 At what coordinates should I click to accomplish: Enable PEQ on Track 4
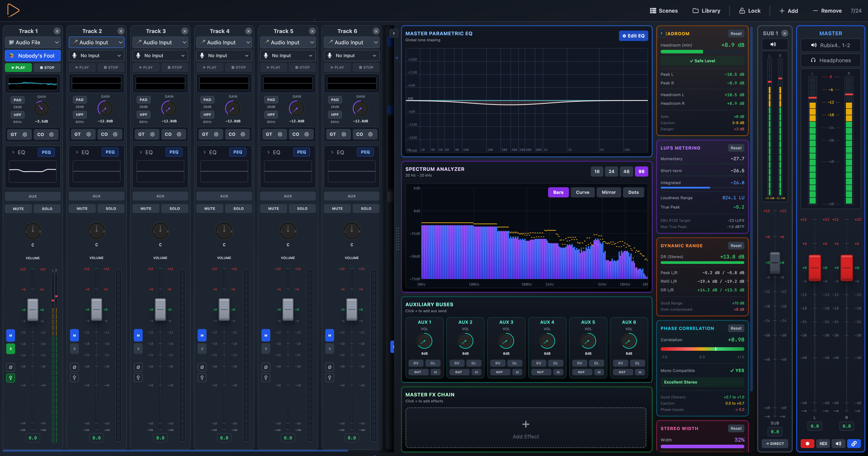point(237,152)
